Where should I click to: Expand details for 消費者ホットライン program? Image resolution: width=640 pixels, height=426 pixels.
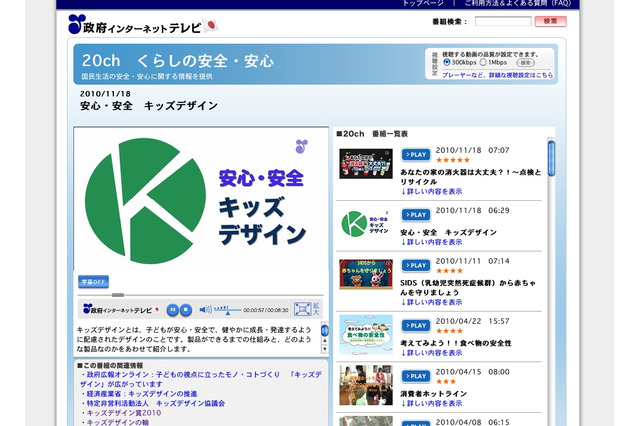pos(431,404)
